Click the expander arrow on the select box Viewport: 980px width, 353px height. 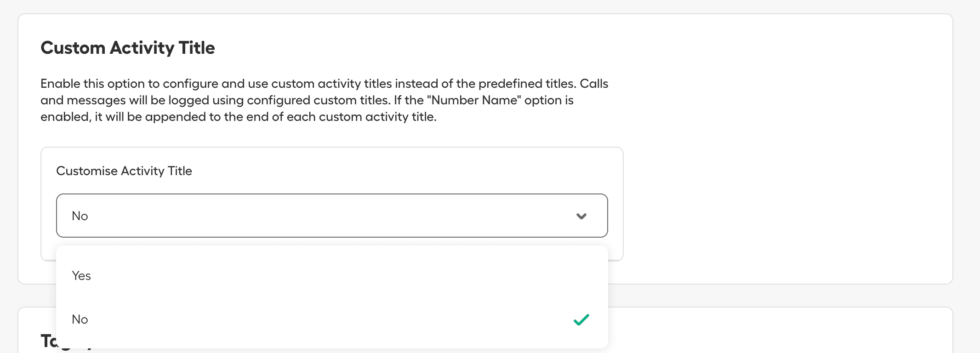[581, 215]
